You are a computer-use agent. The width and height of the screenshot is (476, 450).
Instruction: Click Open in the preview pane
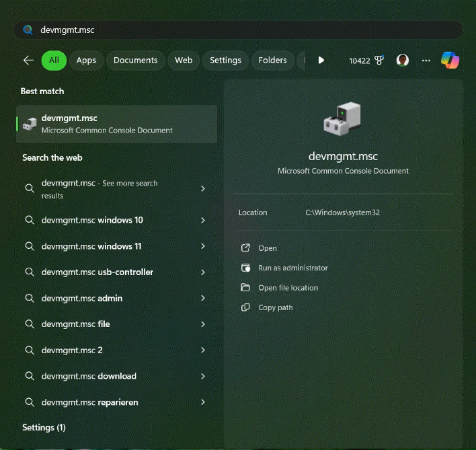coord(268,248)
